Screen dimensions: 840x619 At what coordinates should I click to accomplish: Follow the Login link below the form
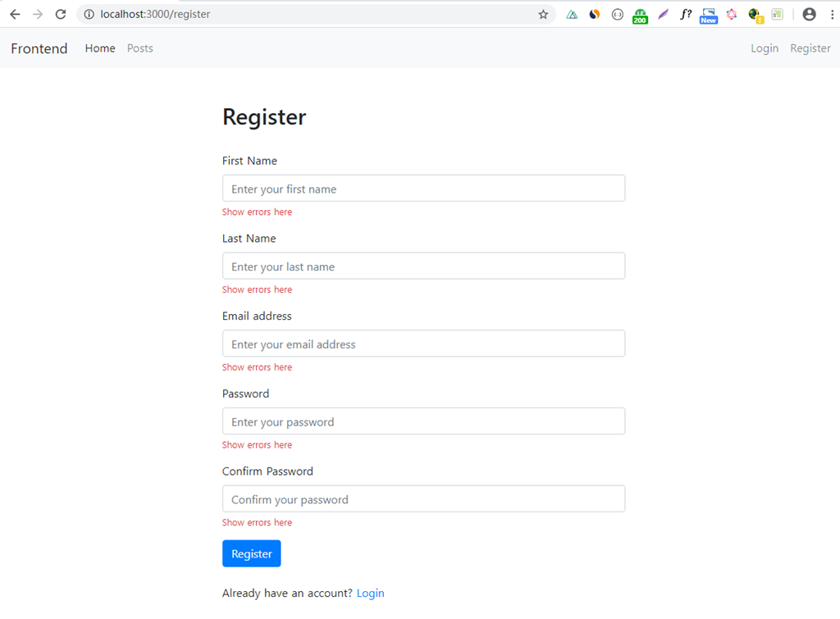click(x=370, y=594)
